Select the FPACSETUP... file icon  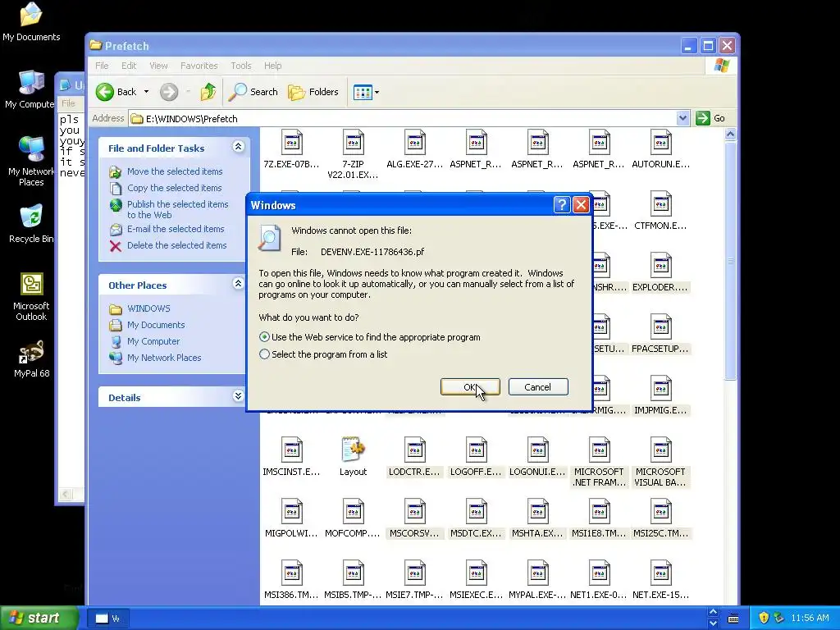[x=660, y=328]
